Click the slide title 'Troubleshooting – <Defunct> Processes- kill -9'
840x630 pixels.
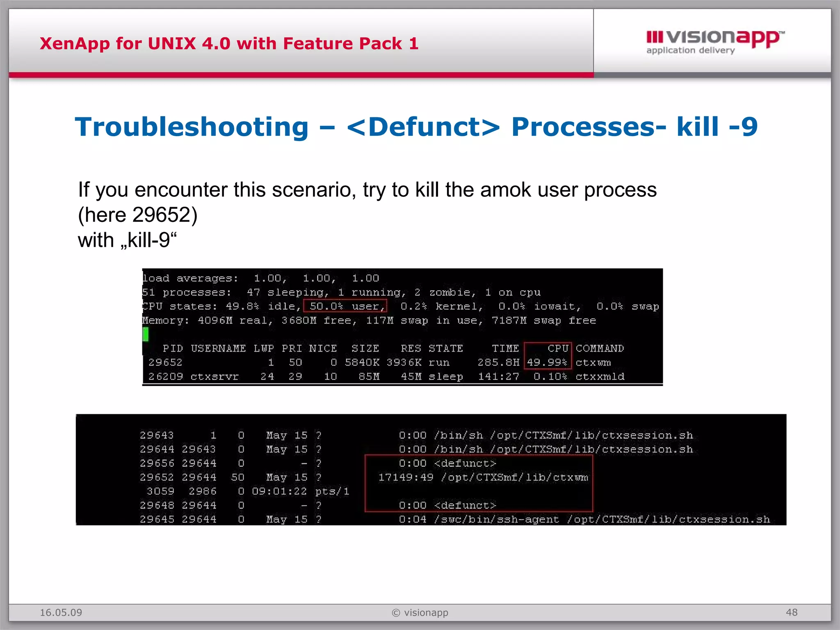[416, 127]
